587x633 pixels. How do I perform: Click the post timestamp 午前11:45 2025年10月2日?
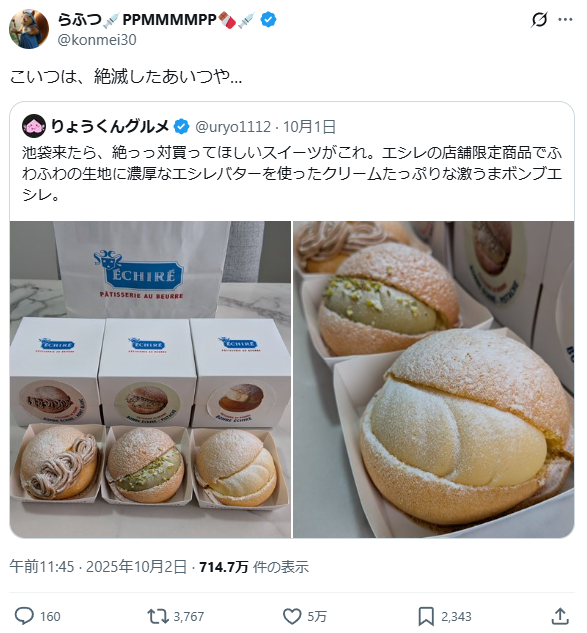98,567
